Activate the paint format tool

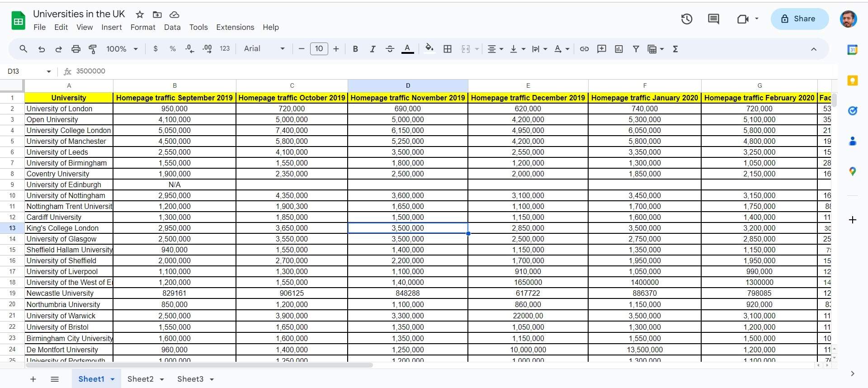pyautogui.click(x=93, y=49)
